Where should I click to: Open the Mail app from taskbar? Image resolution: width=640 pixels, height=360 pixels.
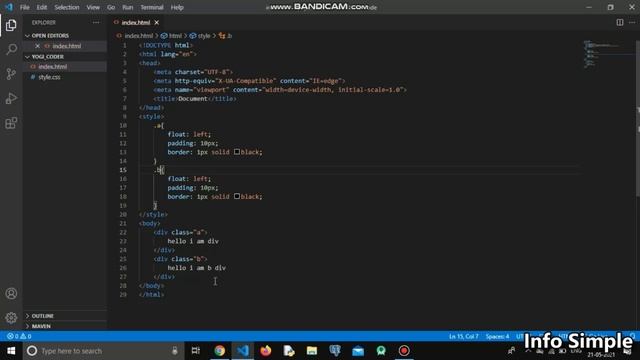click(x=358, y=351)
